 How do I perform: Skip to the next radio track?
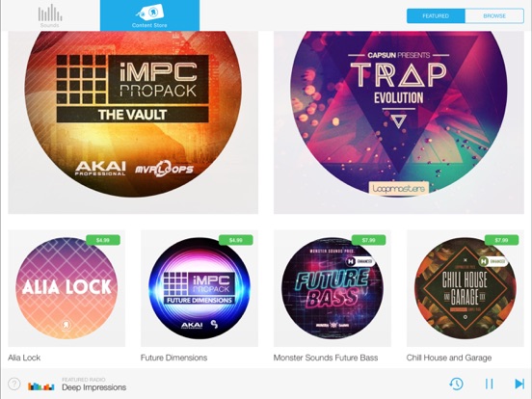point(519,385)
